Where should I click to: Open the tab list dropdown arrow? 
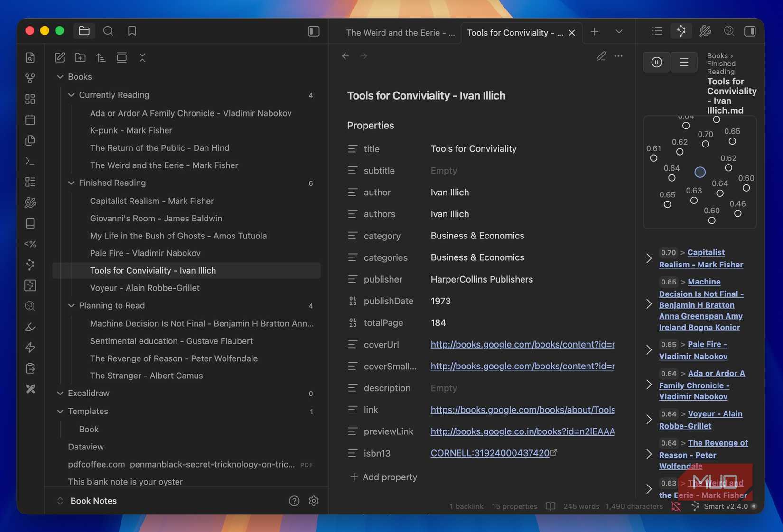click(619, 31)
